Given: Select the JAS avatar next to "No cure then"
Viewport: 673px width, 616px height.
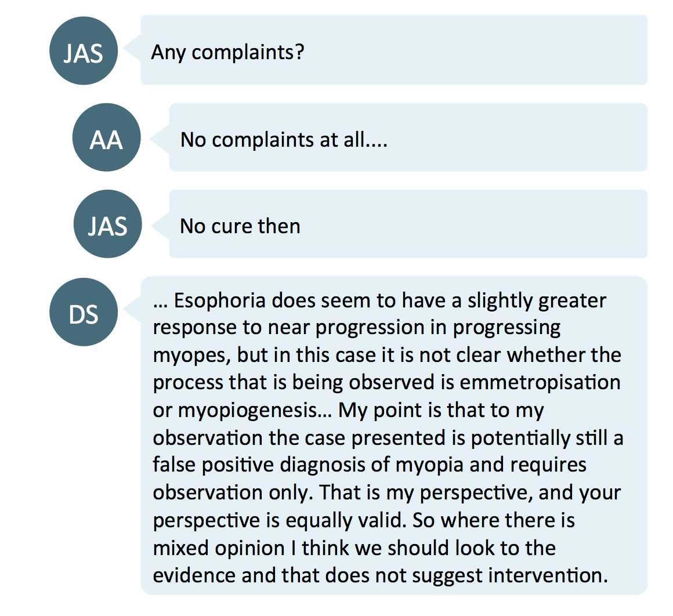Looking at the screenshot, I should [108, 224].
